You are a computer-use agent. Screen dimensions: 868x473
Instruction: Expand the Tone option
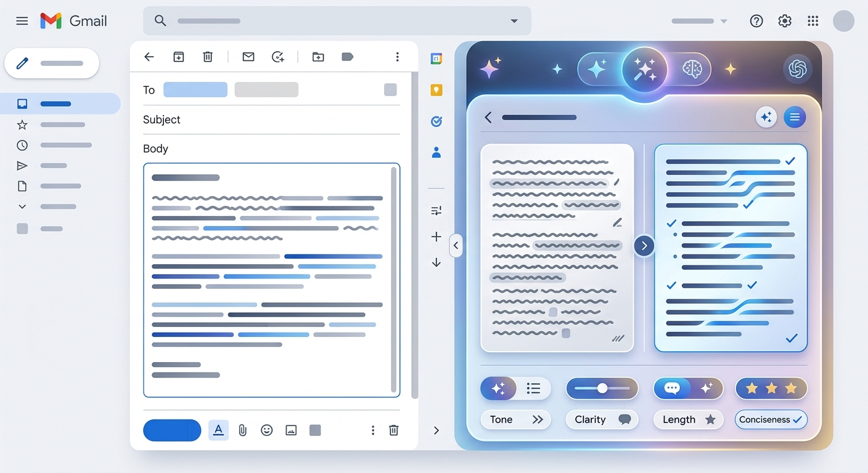(x=515, y=419)
